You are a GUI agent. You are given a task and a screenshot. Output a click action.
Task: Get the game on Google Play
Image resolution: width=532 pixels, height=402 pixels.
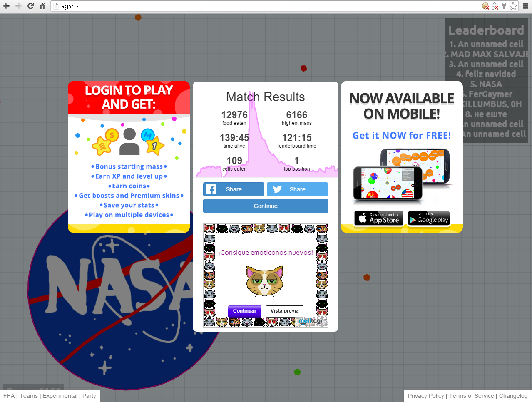(x=428, y=218)
